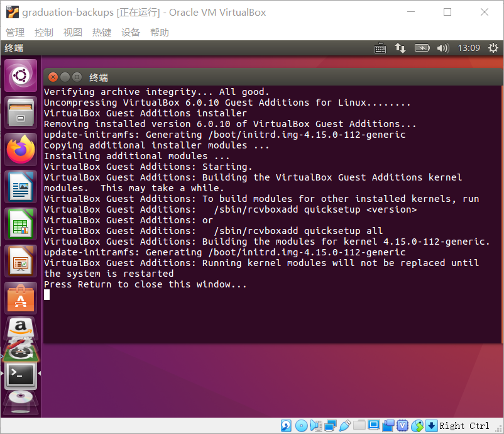The image size is (504, 434).
Task: Click '/sbin/rcvboxadd quicksetup all' text
Action: (299, 231)
